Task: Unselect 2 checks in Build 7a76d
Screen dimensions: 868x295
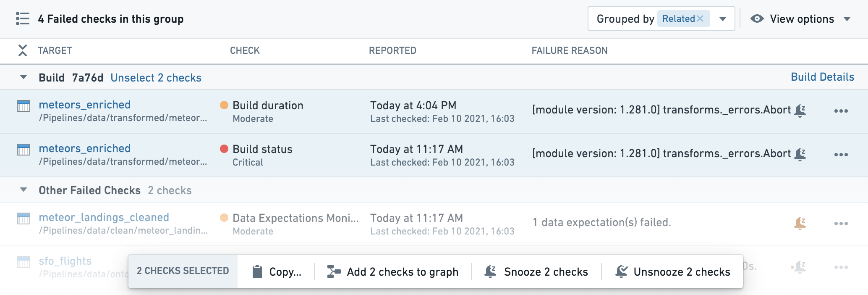Action: tap(156, 78)
